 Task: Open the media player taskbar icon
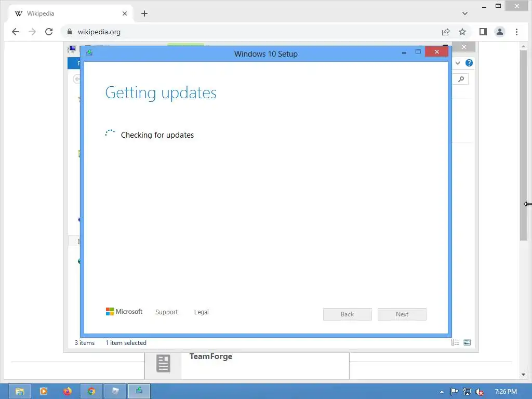click(x=44, y=391)
